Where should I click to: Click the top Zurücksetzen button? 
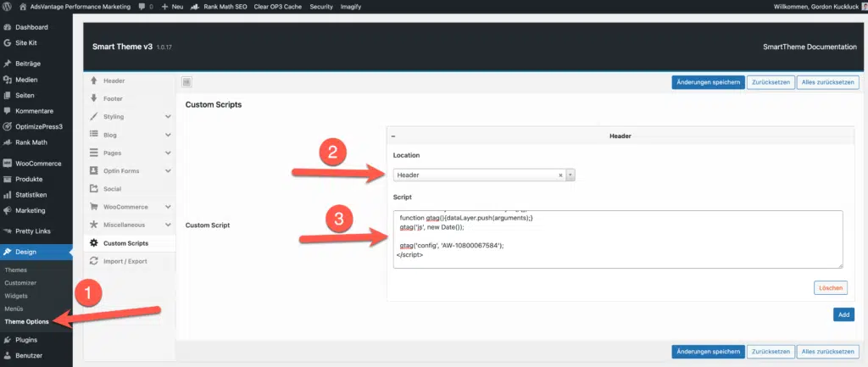(x=771, y=82)
